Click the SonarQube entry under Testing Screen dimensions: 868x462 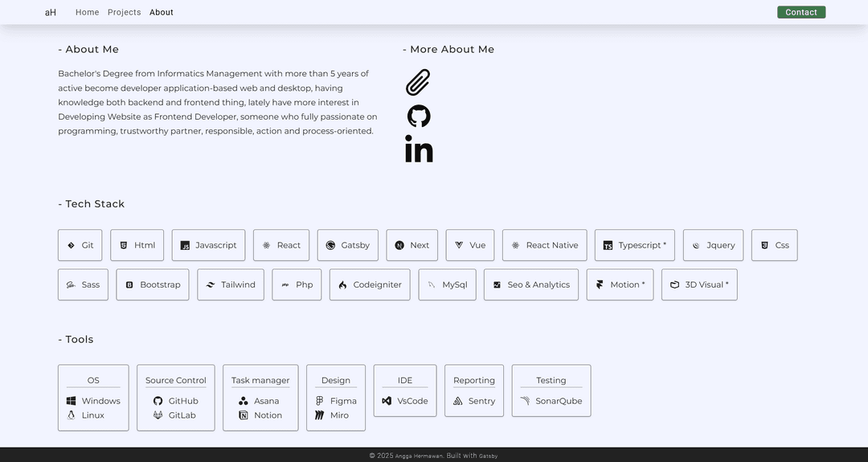551,401
